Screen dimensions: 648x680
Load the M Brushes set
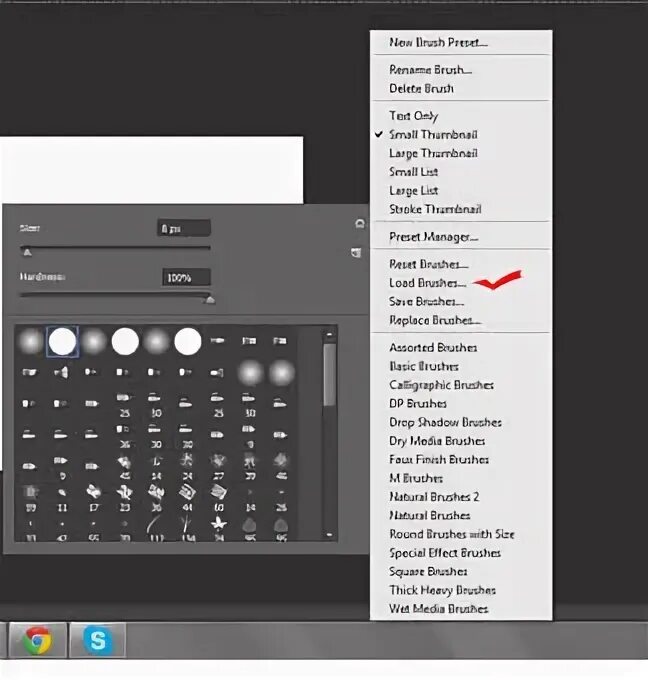(x=416, y=478)
